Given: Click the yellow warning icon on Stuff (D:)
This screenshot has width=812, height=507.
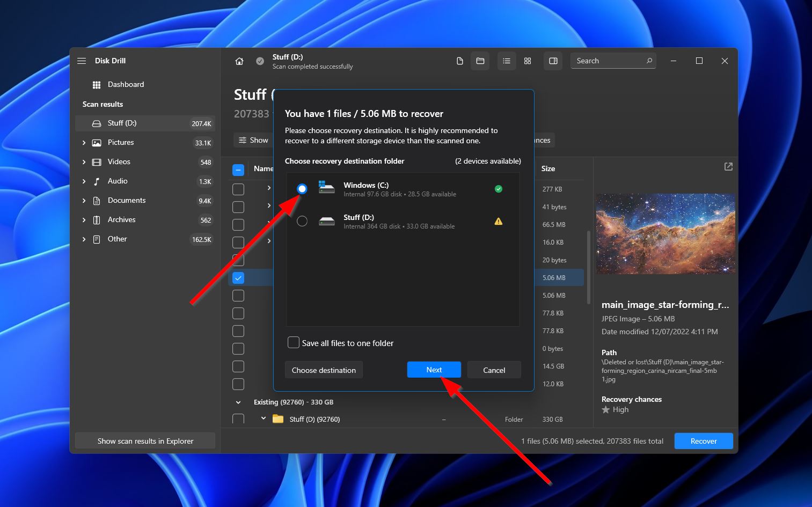Looking at the screenshot, I should coord(499,221).
